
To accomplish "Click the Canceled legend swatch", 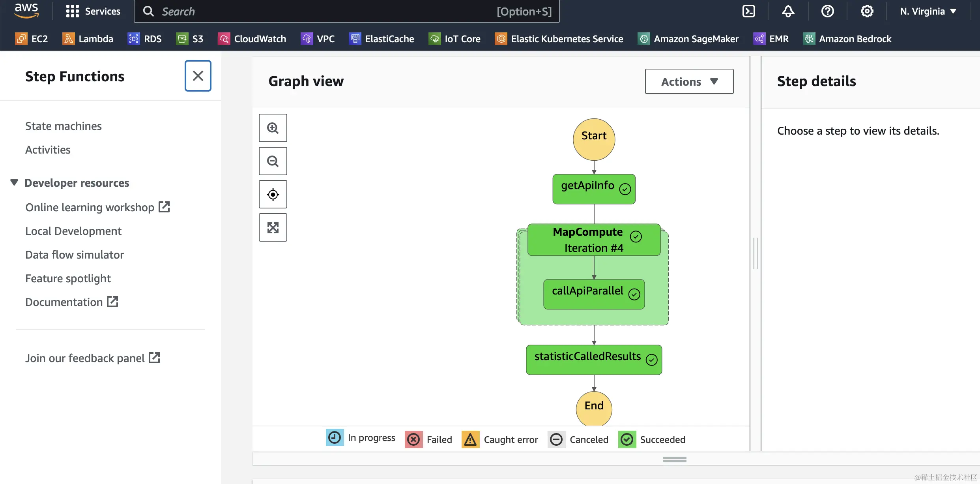I will click(556, 439).
